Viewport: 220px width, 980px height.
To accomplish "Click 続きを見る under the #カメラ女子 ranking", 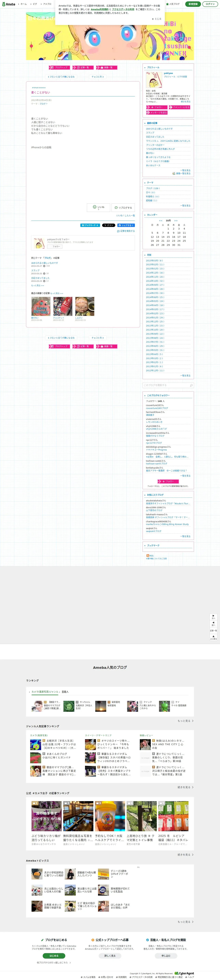I will pyautogui.click(x=185, y=855).
